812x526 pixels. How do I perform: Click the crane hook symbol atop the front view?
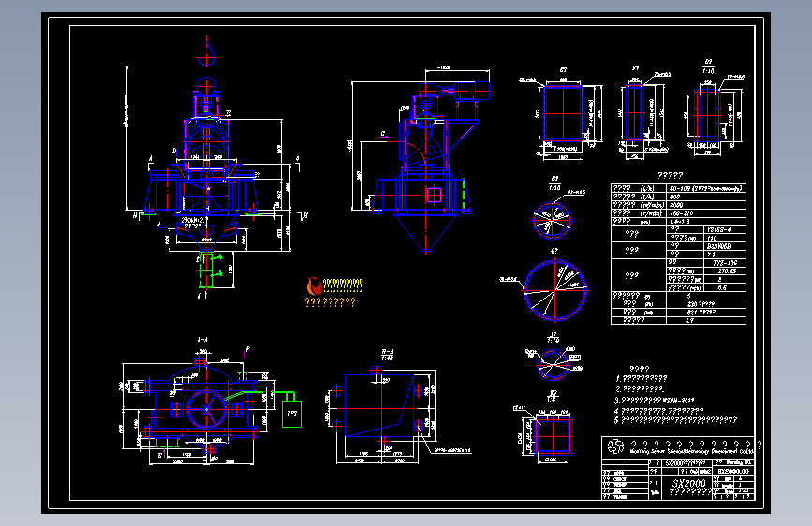pyautogui.click(x=207, y=54)
